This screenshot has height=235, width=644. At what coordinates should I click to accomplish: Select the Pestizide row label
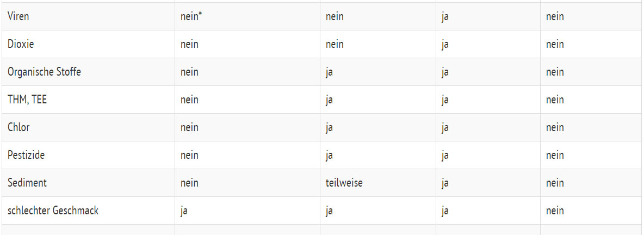(26, 155)
